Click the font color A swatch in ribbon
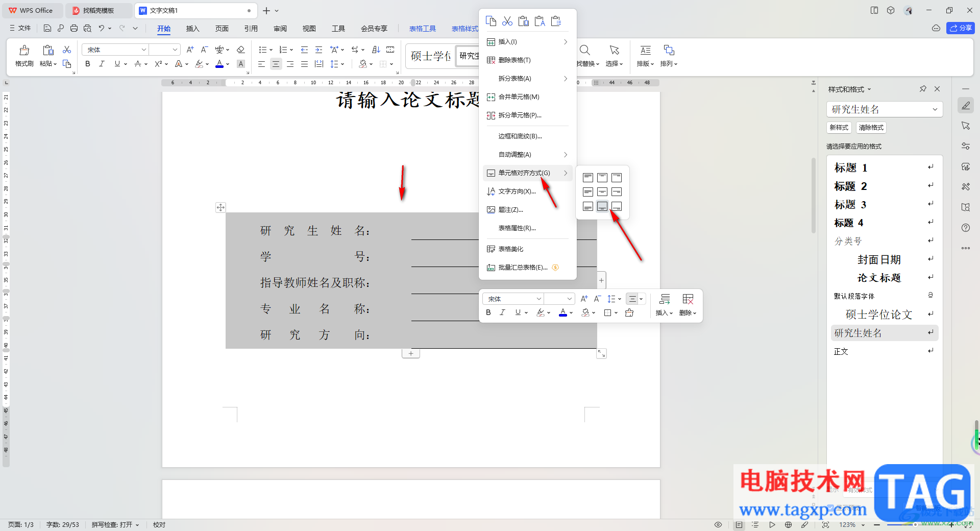This screenshot has height=531, width=980. point(219,64)
